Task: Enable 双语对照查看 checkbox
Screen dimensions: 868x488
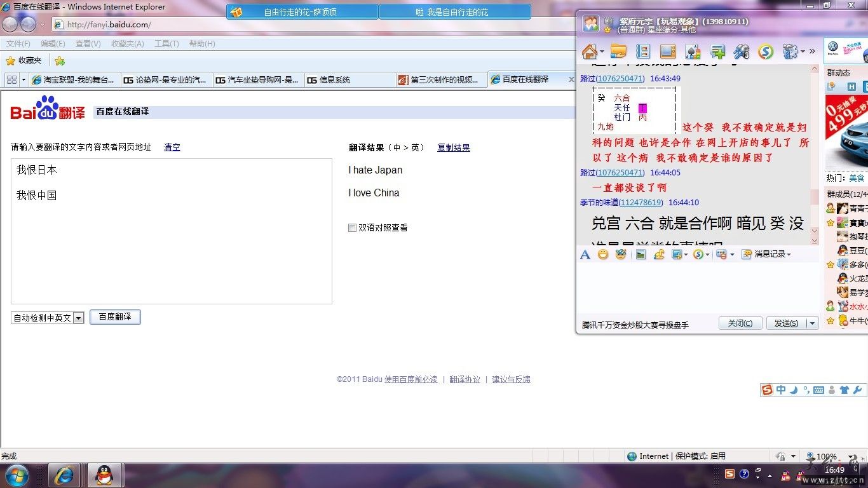Action: point(352,227)
